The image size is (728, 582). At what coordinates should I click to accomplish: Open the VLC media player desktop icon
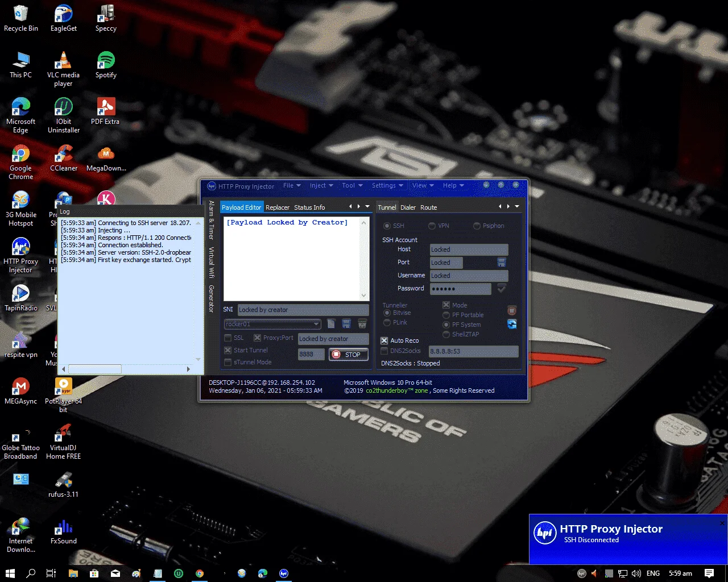click(x=63, y=69)
